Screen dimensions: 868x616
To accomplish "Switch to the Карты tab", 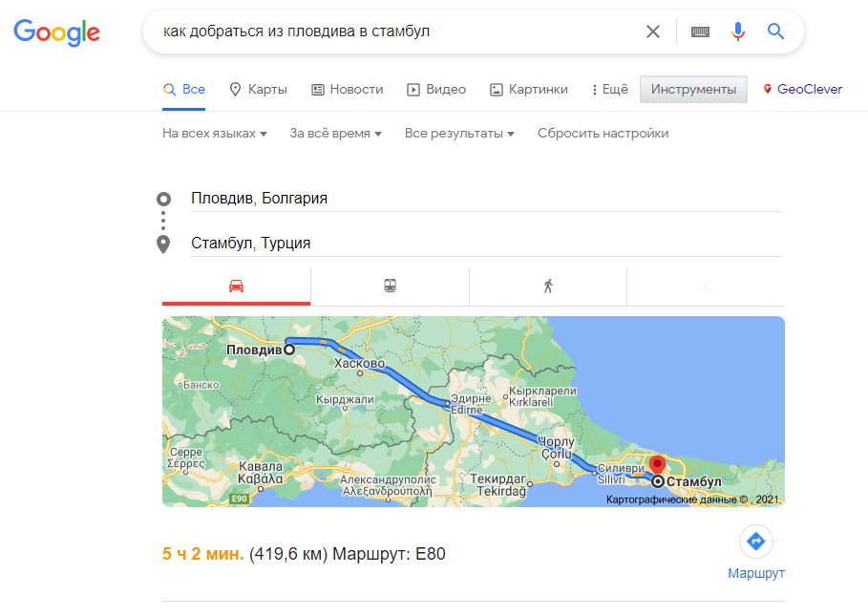I will click(259, 89).
